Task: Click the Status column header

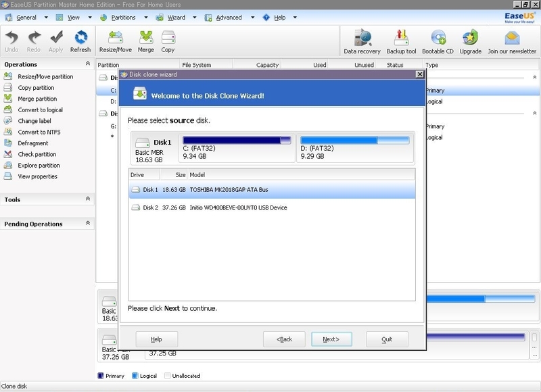Action: coord(400,65)
